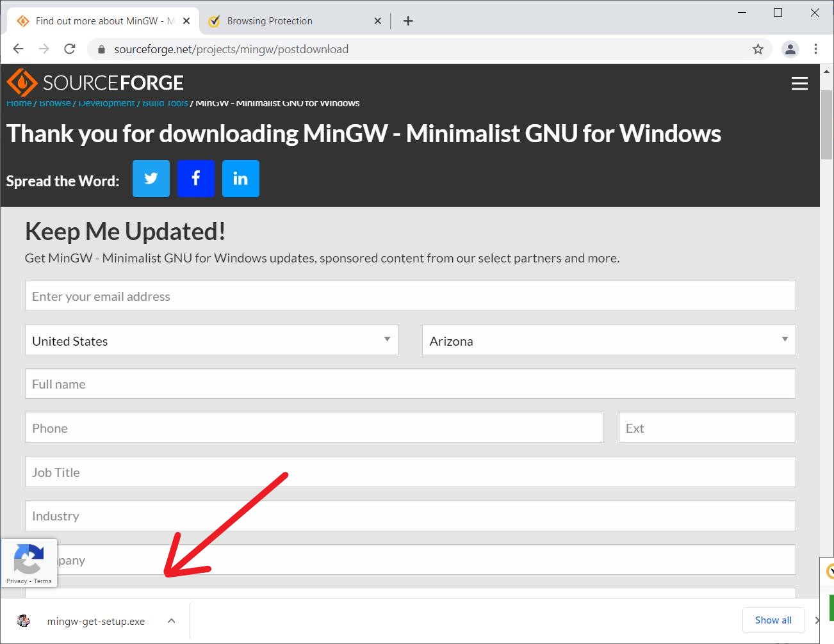
Task: Open the SourceForge hamburger menu
Action: 799,83
